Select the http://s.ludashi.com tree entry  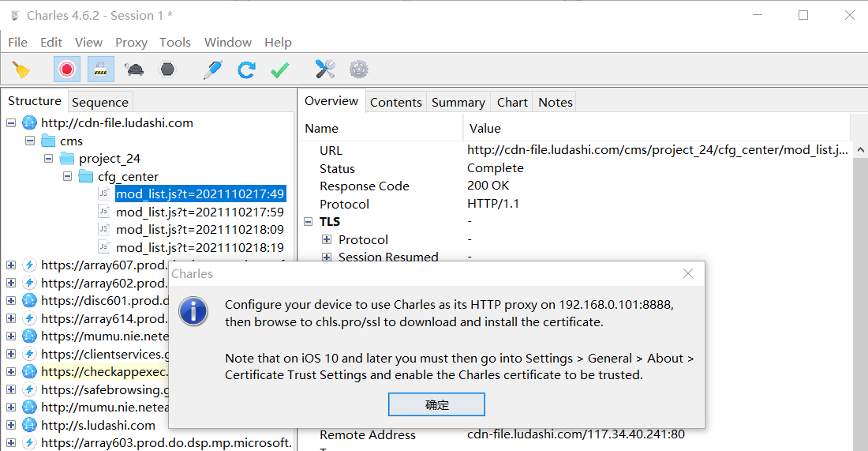[98, 426]
